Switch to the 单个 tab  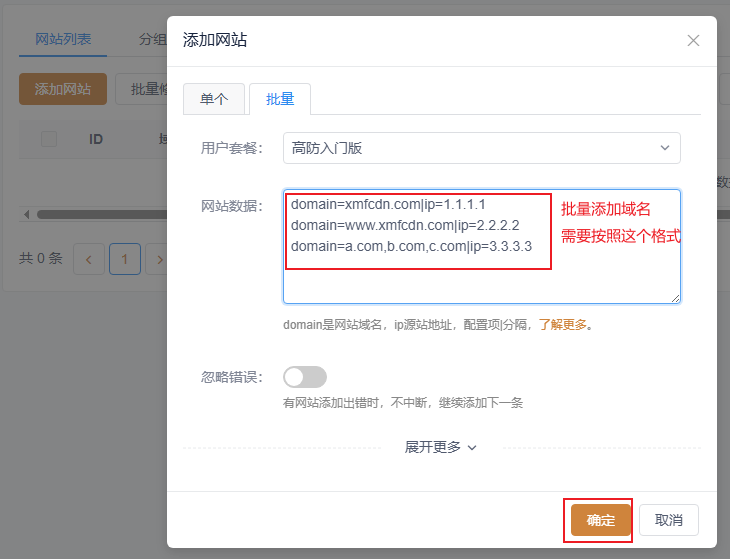click(214, 99)
